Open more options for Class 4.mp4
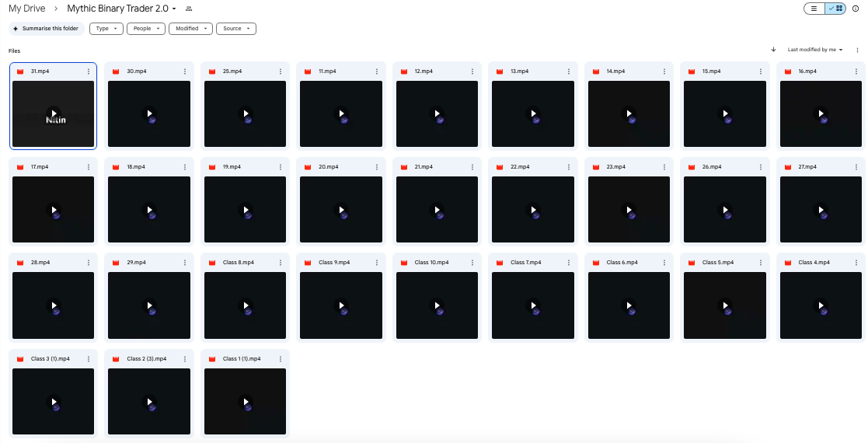This screenshot has width=868, height=443. click(x=856, y=263)
